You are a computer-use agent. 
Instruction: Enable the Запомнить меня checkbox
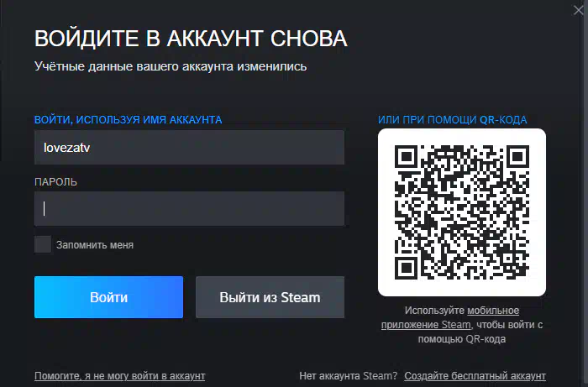43,244
